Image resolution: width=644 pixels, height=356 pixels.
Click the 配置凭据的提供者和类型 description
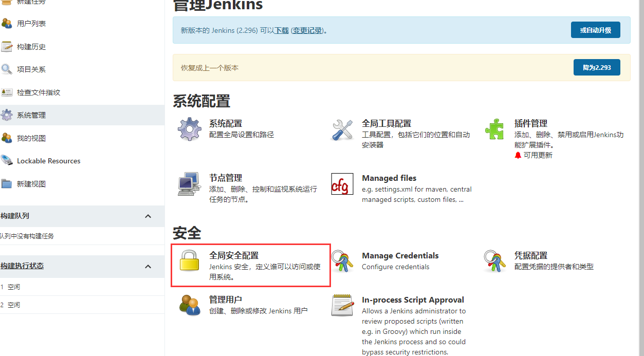[x=554, y=267]
